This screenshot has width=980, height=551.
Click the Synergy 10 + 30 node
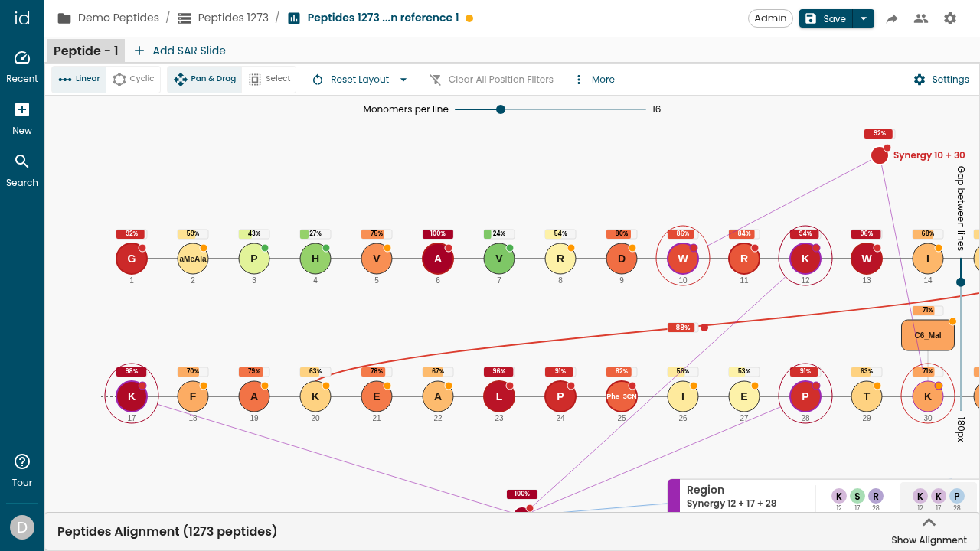point(880,155)
